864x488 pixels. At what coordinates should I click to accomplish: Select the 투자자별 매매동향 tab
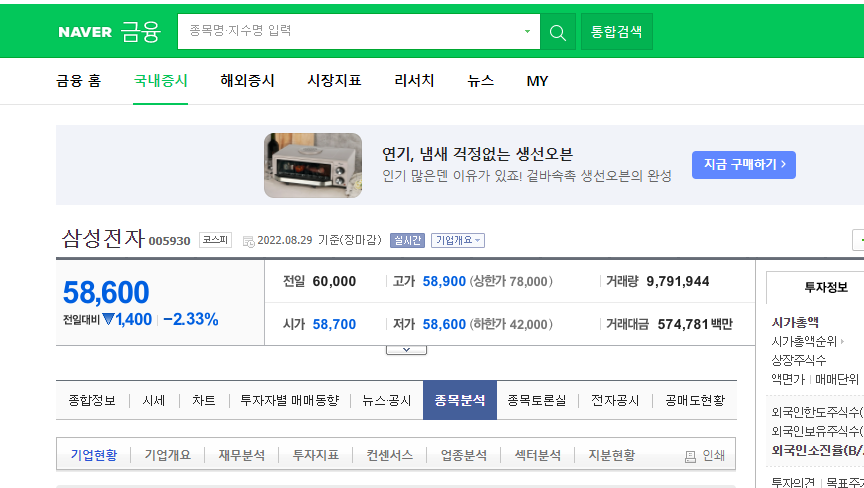[x=290, y=400]
